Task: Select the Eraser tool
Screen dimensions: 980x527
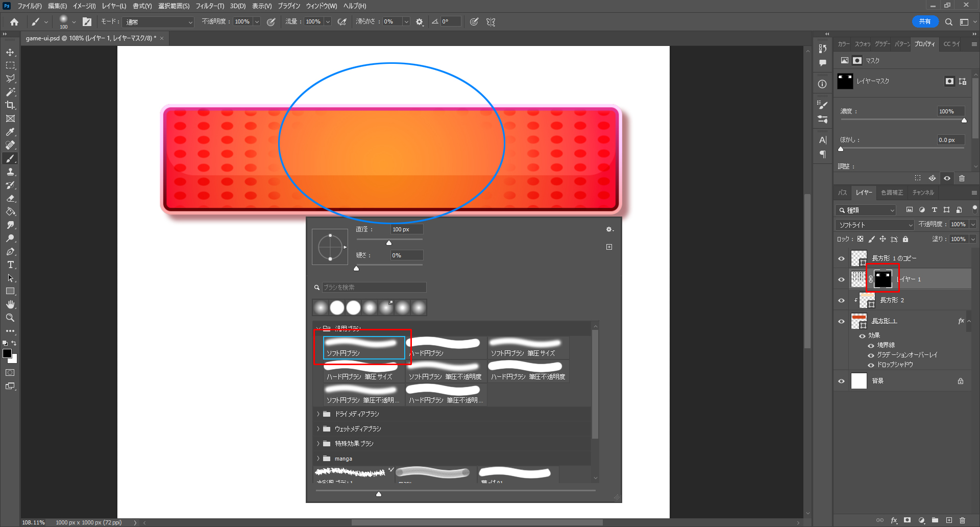Action: click(x=10, y=198)
